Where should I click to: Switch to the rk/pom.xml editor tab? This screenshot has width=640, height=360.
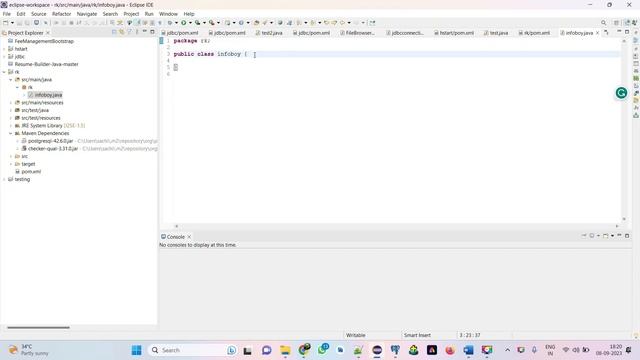(x=534, y=33)
